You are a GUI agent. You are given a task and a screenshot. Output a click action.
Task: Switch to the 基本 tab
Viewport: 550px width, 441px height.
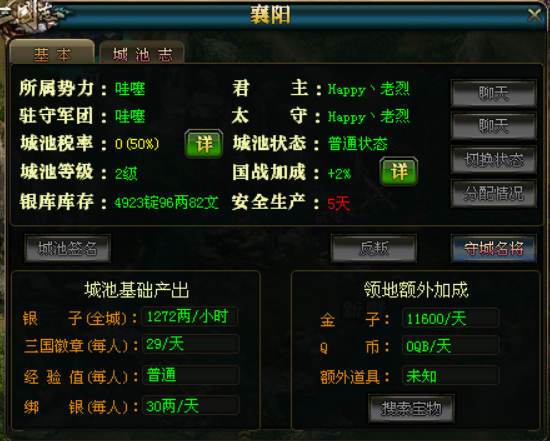[52, 53]
